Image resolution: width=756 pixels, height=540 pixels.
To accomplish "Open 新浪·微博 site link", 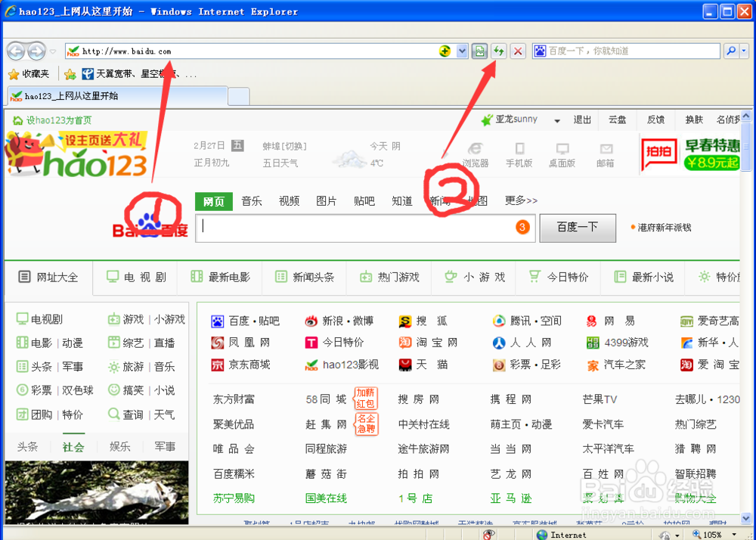I will coord(339,321).
